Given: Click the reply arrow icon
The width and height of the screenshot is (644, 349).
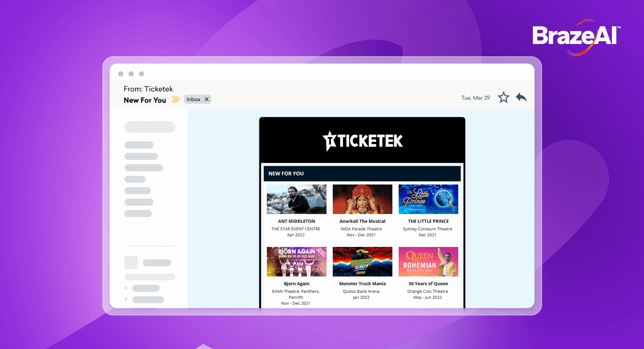Looking at the screenshot, I should click(521, 97).
